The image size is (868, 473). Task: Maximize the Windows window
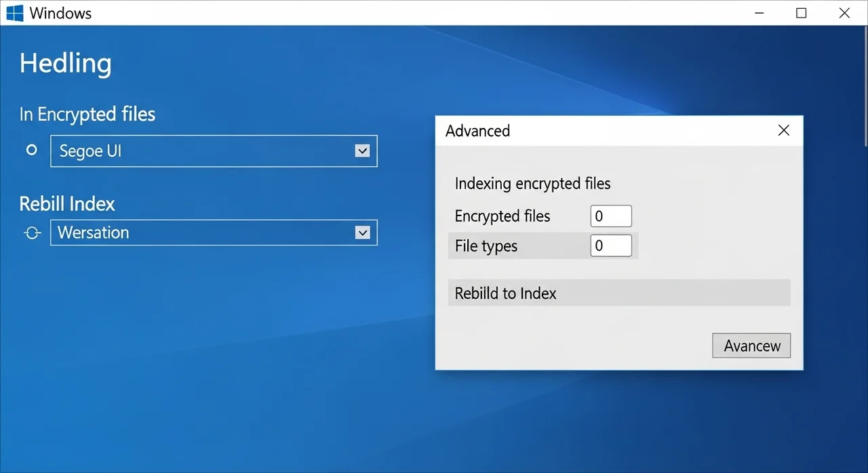coord(801,13)
